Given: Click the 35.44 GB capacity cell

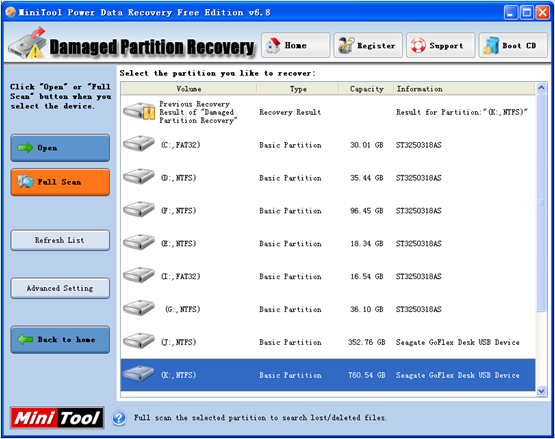Looking at the screenshot, I should [367, 178].
